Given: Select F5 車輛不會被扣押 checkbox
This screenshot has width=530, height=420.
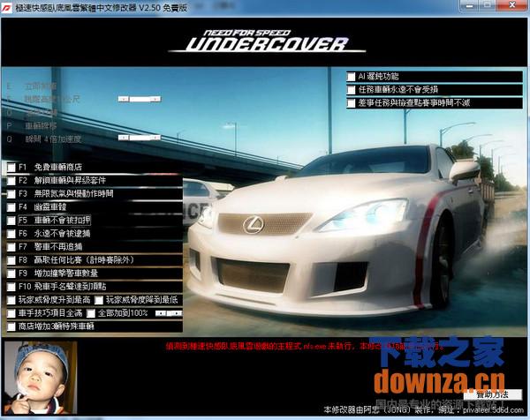Looking at the screenshot, I should (11, 221).
